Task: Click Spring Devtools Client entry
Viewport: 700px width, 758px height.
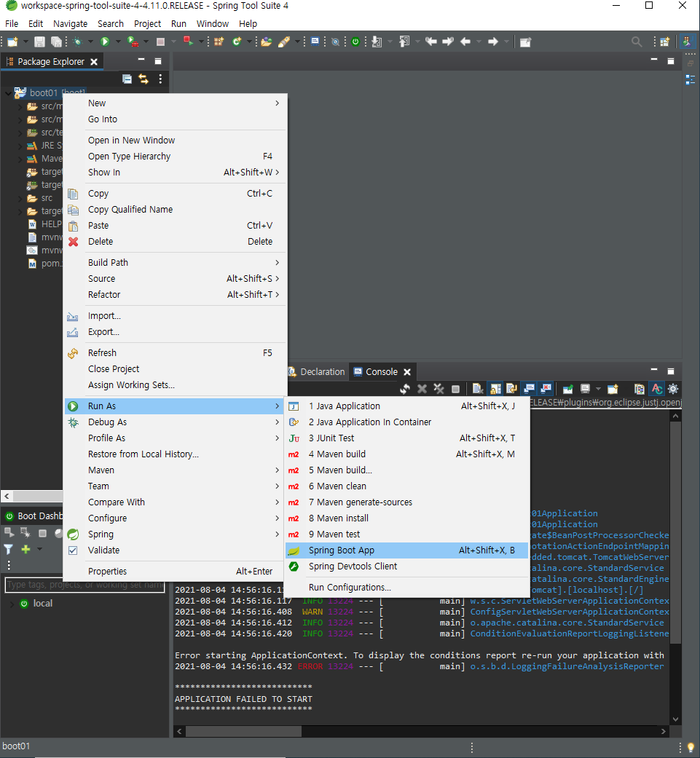Action: coord(406,566)
